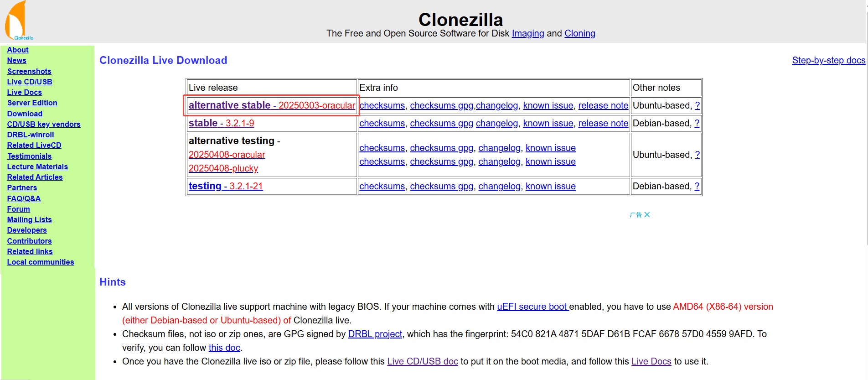Screen dimensions: 868x380
Task: View Testimonials page
Action: (x=30, y=156)
